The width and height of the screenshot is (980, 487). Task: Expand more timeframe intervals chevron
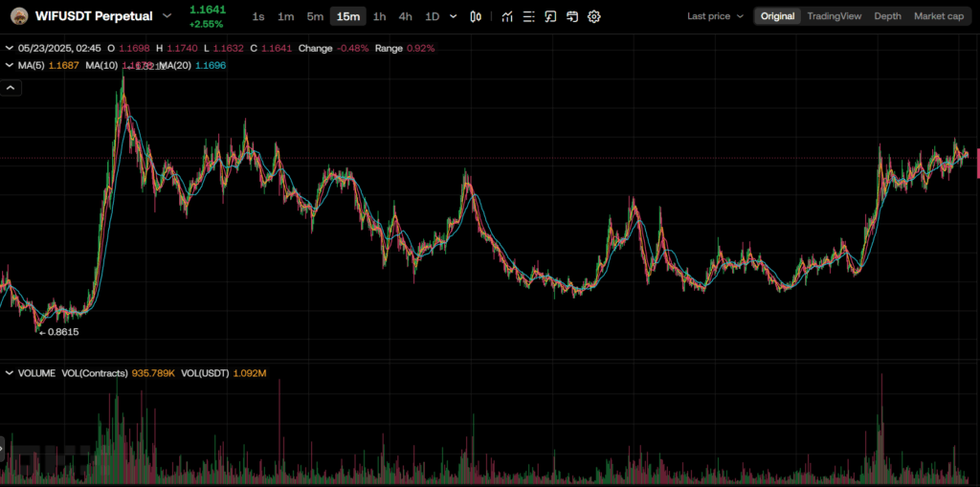tap(453, 17)
